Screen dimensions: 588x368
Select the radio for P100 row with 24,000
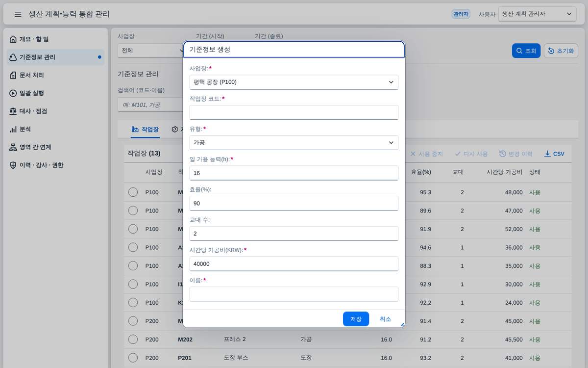click(x=133, y=302)
